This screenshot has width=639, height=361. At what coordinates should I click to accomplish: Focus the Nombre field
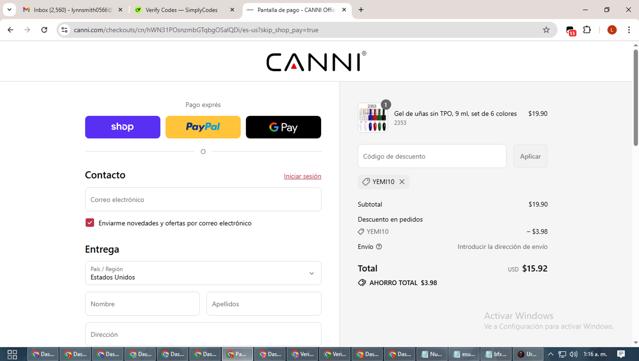pyautogui.click(x=142, y=304)
